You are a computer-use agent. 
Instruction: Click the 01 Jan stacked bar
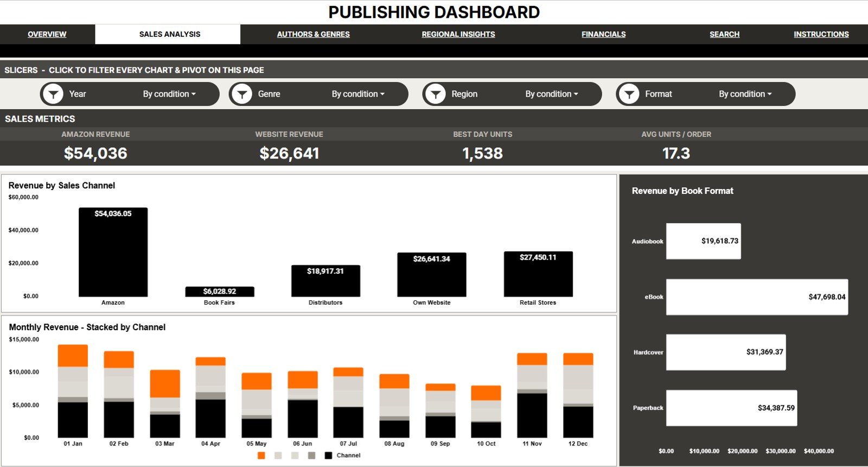tap(73, 391)
